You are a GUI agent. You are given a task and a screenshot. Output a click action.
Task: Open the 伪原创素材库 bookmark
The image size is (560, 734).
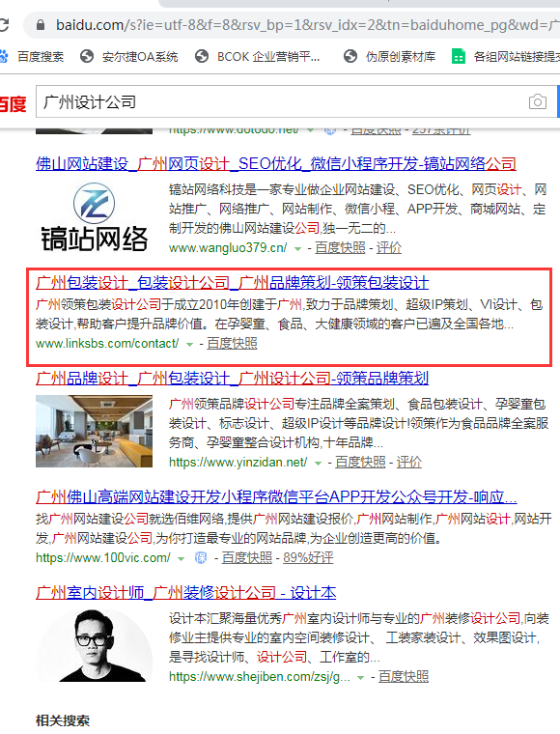pyautogui.click(x=389, y=57)
